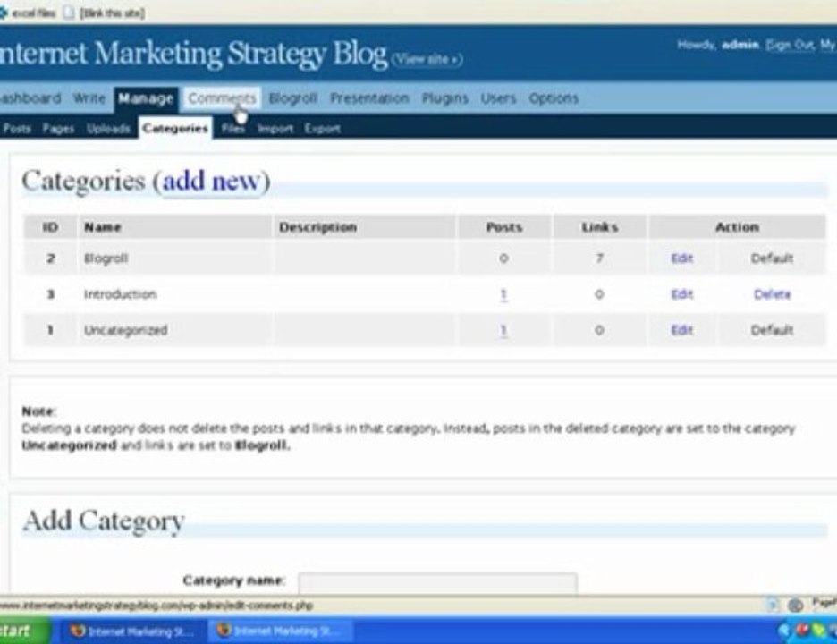Click the Sign Out link

(x=789, y=45)
